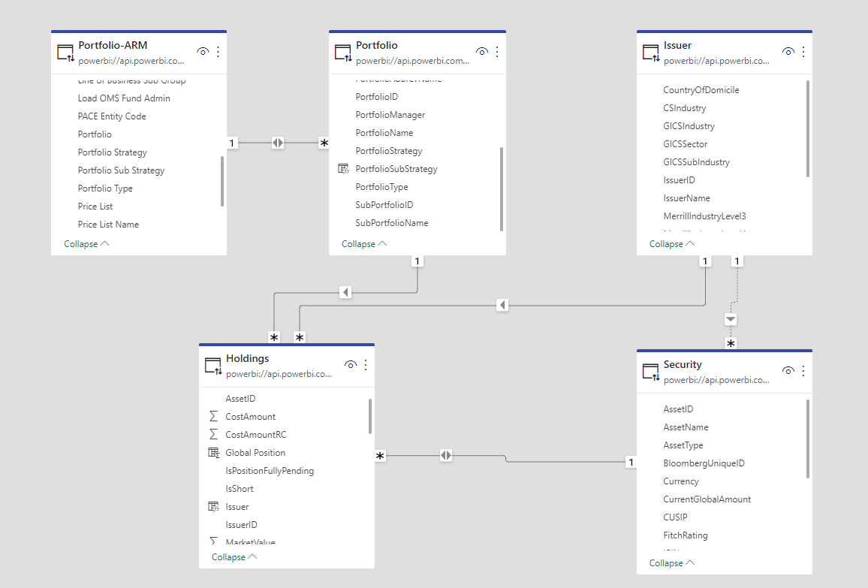Click calculated column icon beside PortfolioSubStrategy
868x588 pixels.
coord(343,169)
